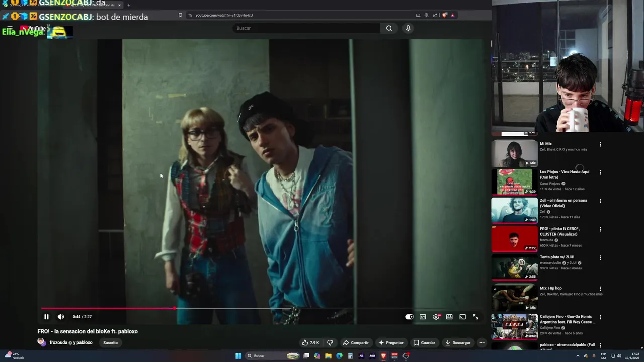
Task: Click the YouTube search field
Action: point(307,28)
